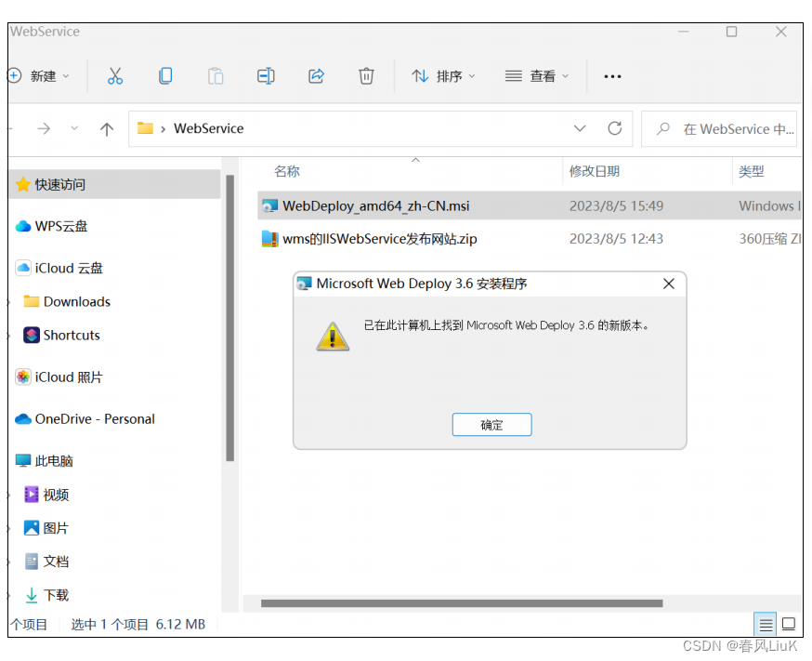
Task: Minimize the WebService explorer window
Action: click(684, 32)
